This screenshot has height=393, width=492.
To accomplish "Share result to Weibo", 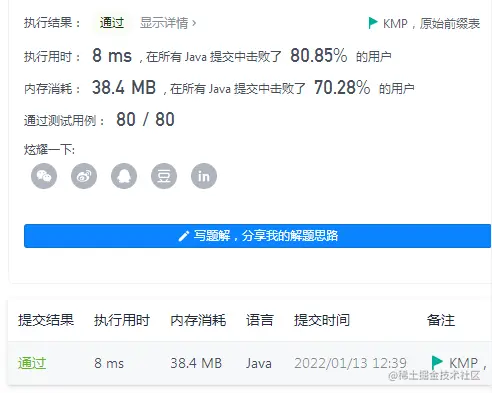I will click(84, 176).
